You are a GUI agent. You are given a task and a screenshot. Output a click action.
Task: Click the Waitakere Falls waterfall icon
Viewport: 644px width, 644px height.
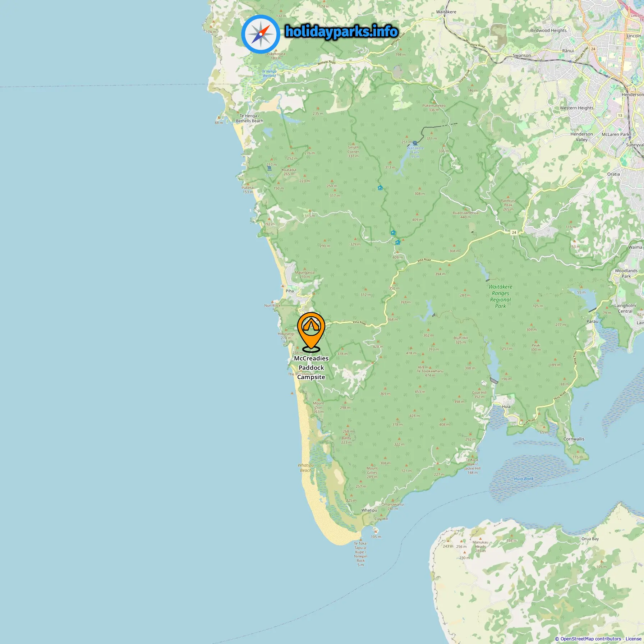tap(415, 143)
